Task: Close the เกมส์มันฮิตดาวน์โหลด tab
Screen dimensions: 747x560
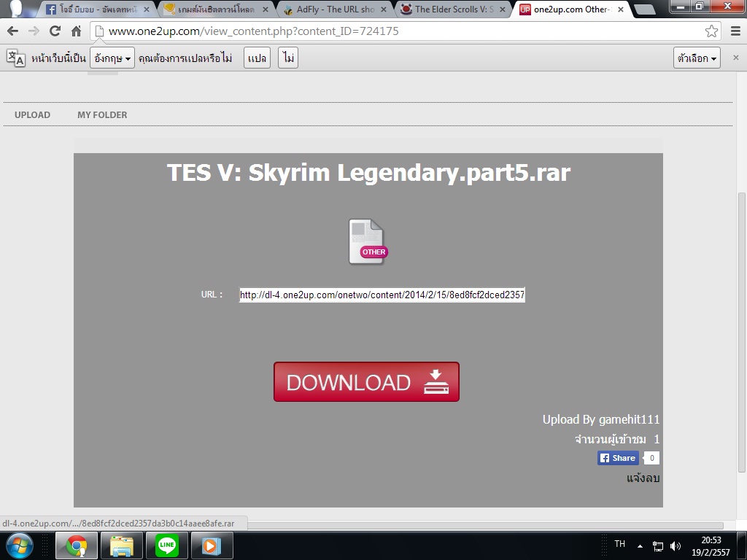Action: pyautogui.click(x=266, y=9)
